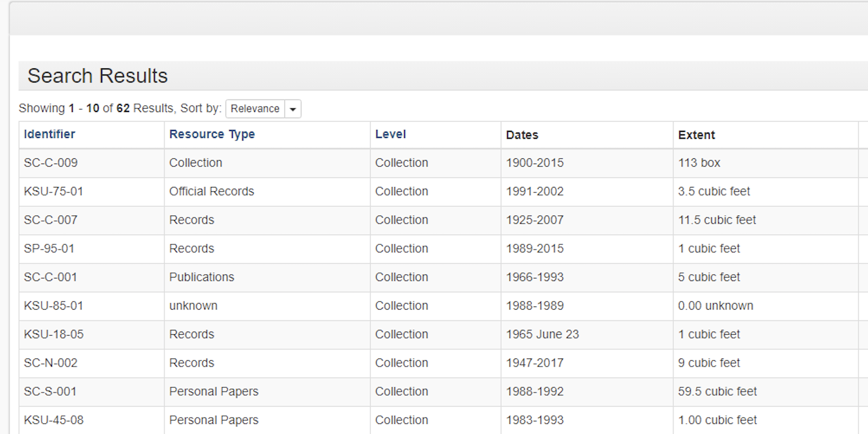This screenshot has width=868, height=434.
Task: Open the SP-95-01 collection dated 1989-2015
Action: pos(49,248)
